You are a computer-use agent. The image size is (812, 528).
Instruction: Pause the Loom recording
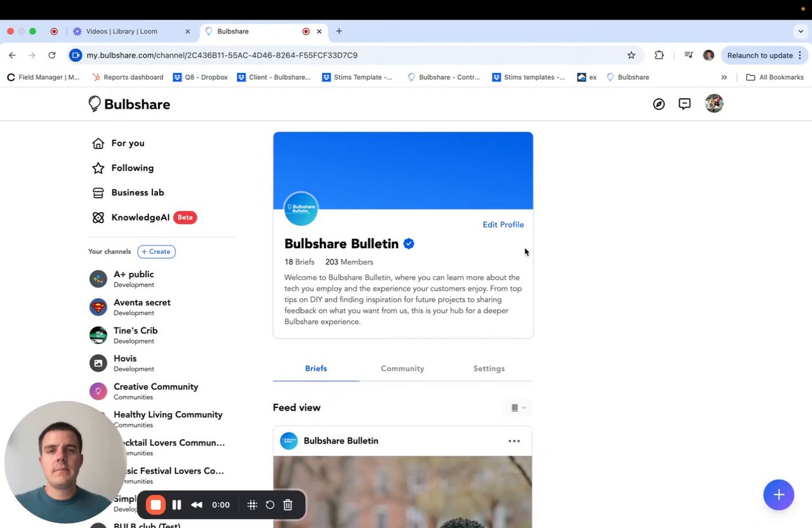click(177, 505)
